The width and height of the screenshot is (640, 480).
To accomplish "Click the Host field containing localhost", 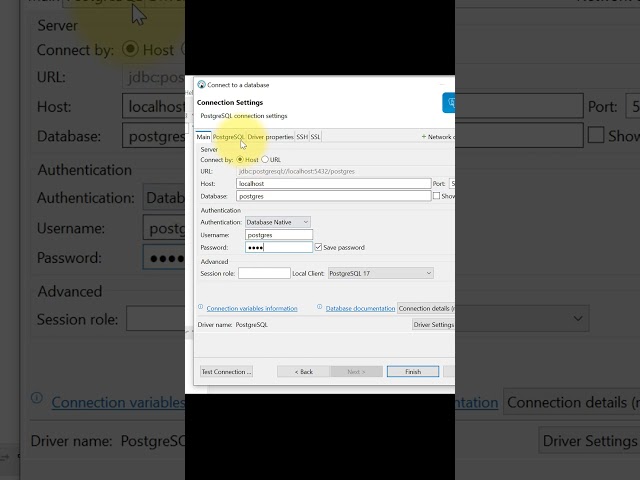I will coord(333,184).
